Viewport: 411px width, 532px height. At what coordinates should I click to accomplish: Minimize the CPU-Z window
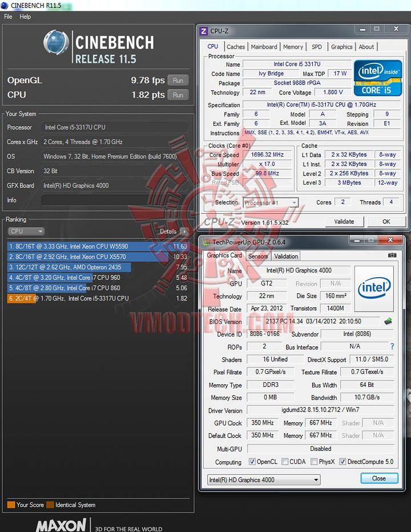362,29
